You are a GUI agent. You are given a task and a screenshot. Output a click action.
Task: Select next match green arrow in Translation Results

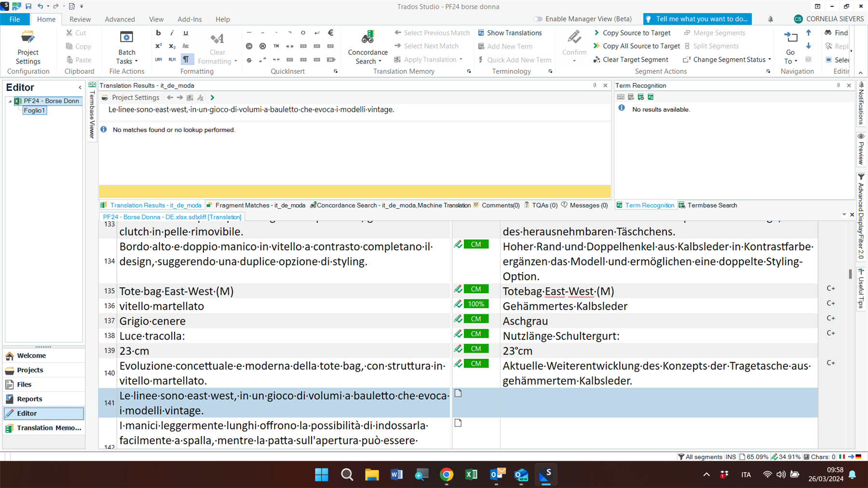click(212, 97)
